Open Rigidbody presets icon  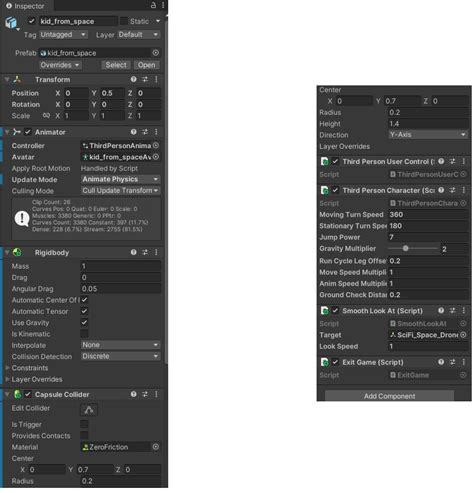point(145,252)
